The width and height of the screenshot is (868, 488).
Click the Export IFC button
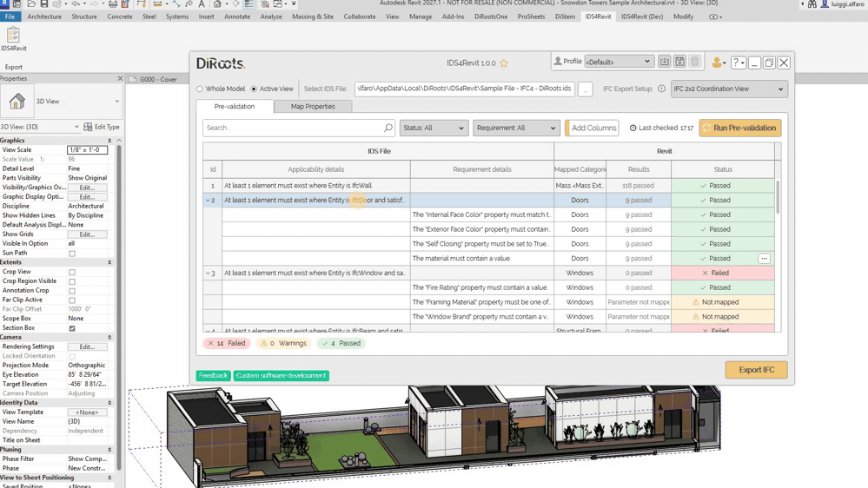click(x=756, y=370)
